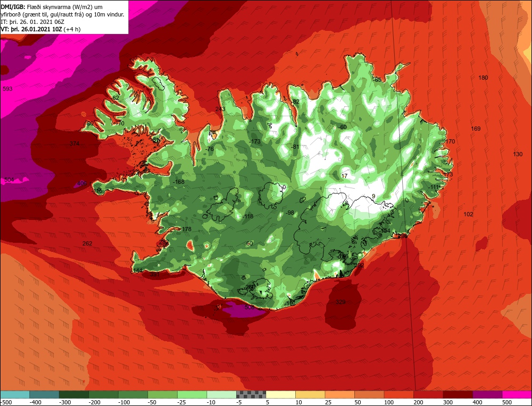
Task: Click the 329 value south of the coast
Action: tap(340, 302)
